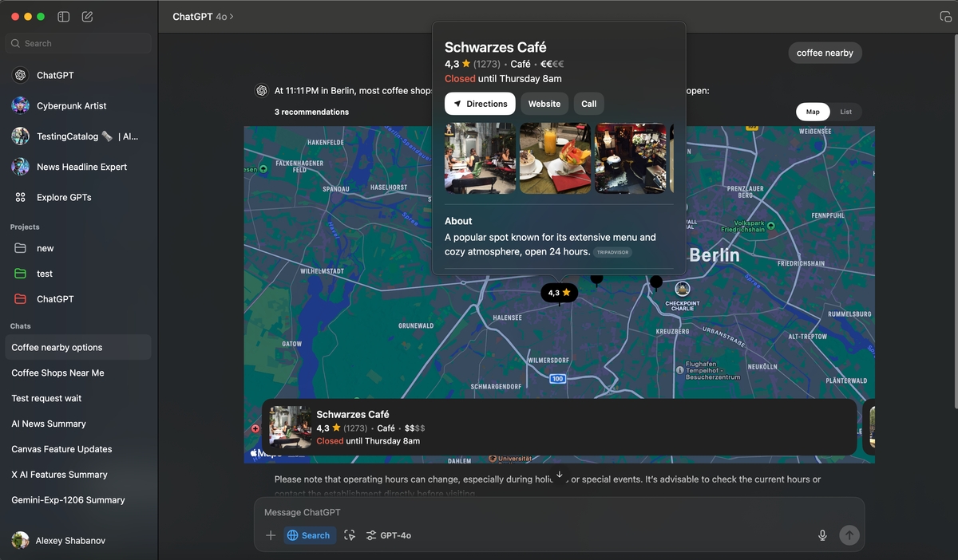Click the Directions button

(480, 104)
